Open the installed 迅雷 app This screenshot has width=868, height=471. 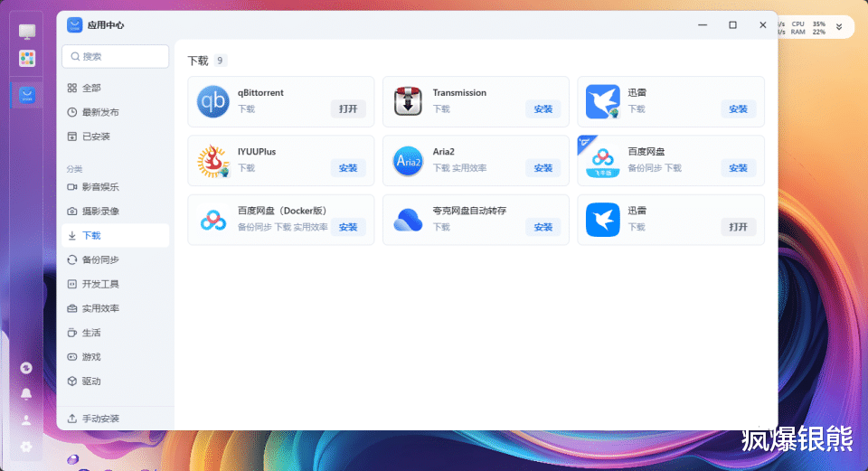pyautogui.click(x=738, y=227)
